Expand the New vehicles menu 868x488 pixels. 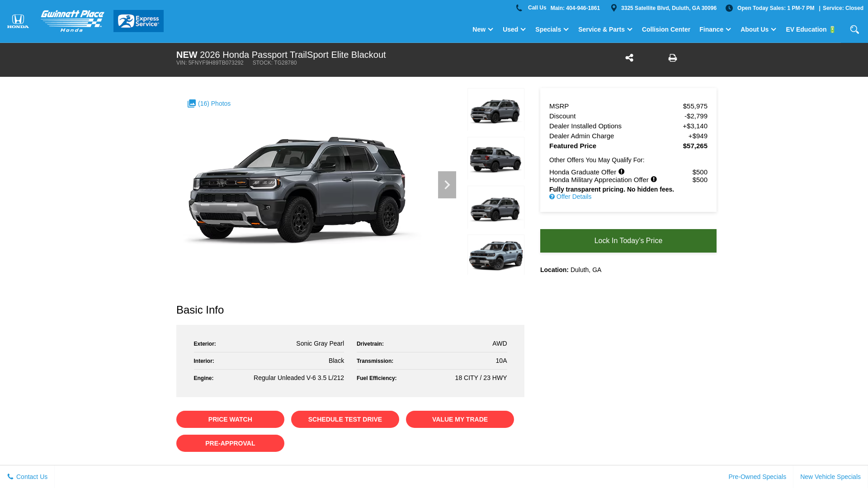click(482, 29)
